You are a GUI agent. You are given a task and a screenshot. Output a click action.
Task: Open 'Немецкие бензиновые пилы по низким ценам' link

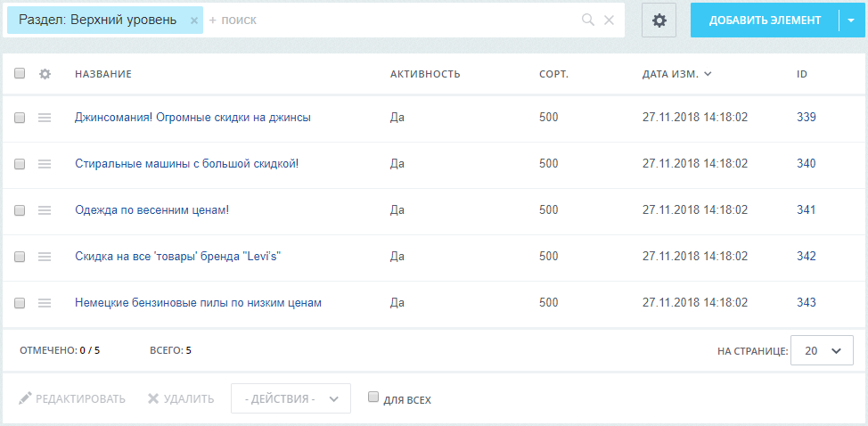coord(198,303)
